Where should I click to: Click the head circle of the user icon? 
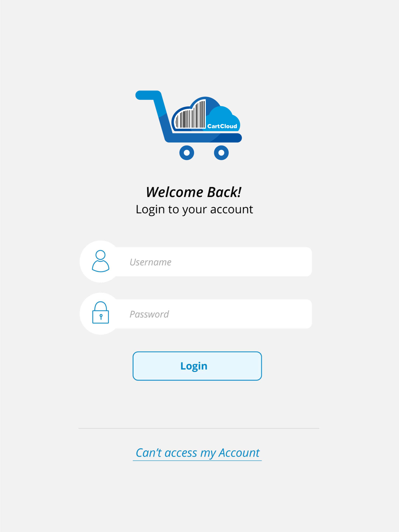[101, 255]
